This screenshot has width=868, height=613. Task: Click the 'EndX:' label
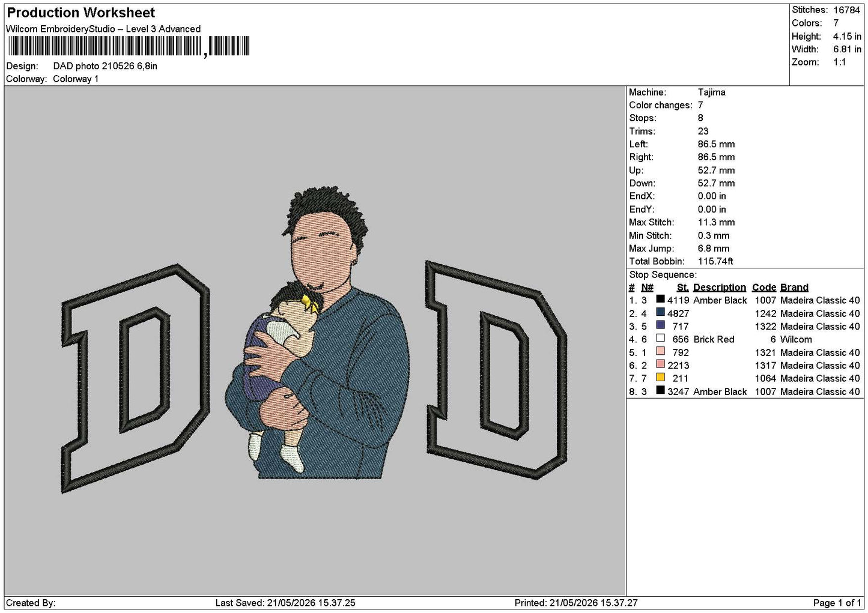tap(642, 196)
